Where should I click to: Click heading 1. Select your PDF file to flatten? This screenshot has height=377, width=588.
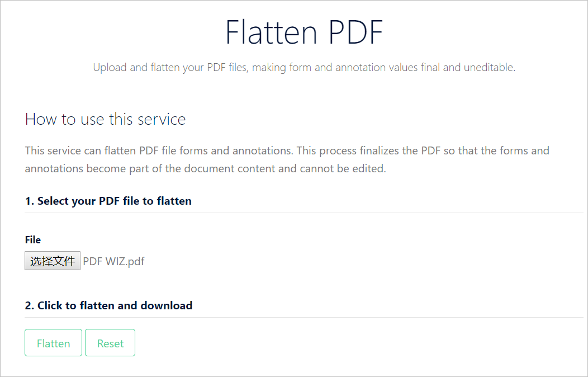[108, 200]
